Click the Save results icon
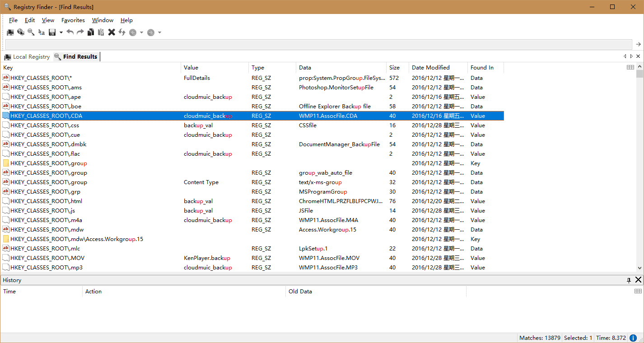 [51, 32]
